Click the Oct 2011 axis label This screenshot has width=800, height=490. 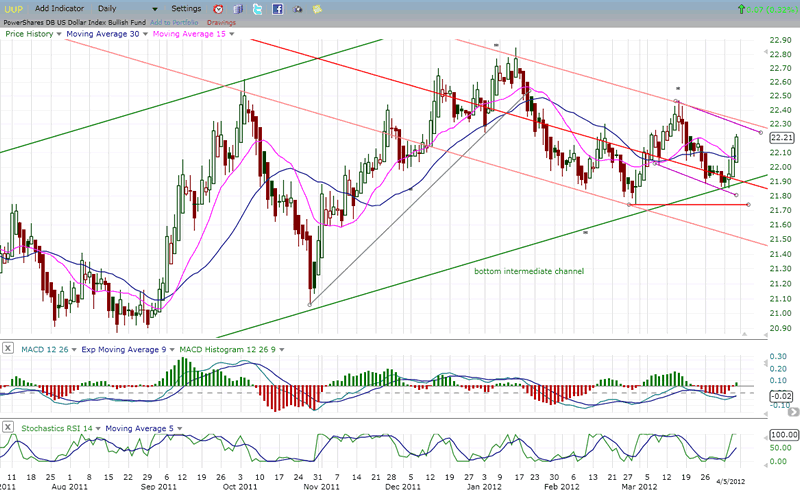coord(240,486)
